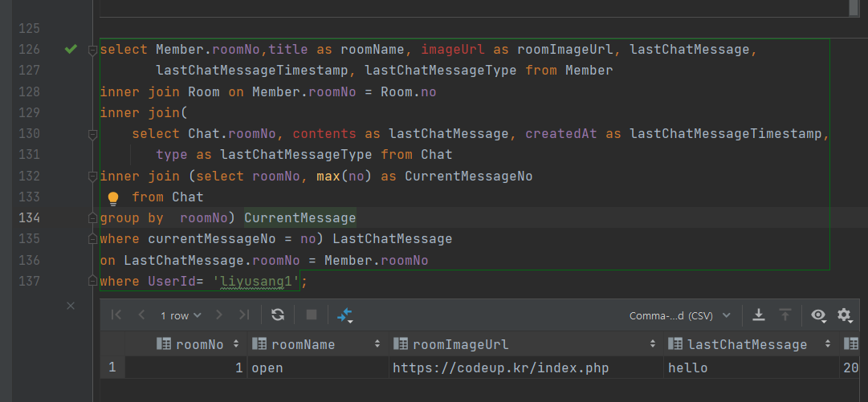868x402 pixels.
Task: Go to the previous page of results
Action: (x=141, y=315)
